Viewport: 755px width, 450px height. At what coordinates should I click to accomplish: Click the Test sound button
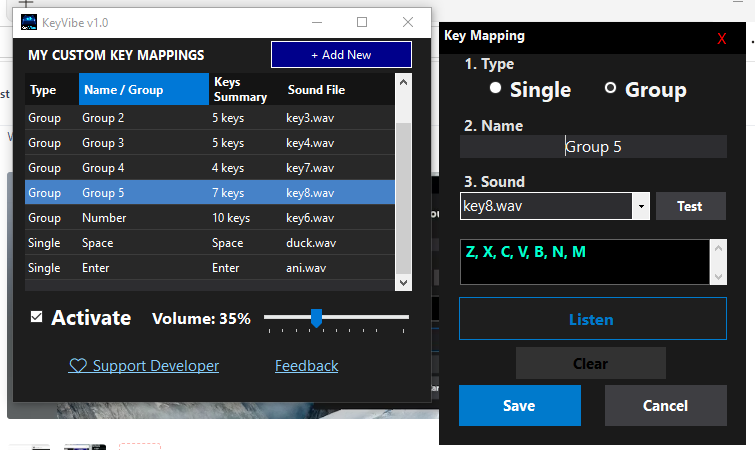point(690,206)
